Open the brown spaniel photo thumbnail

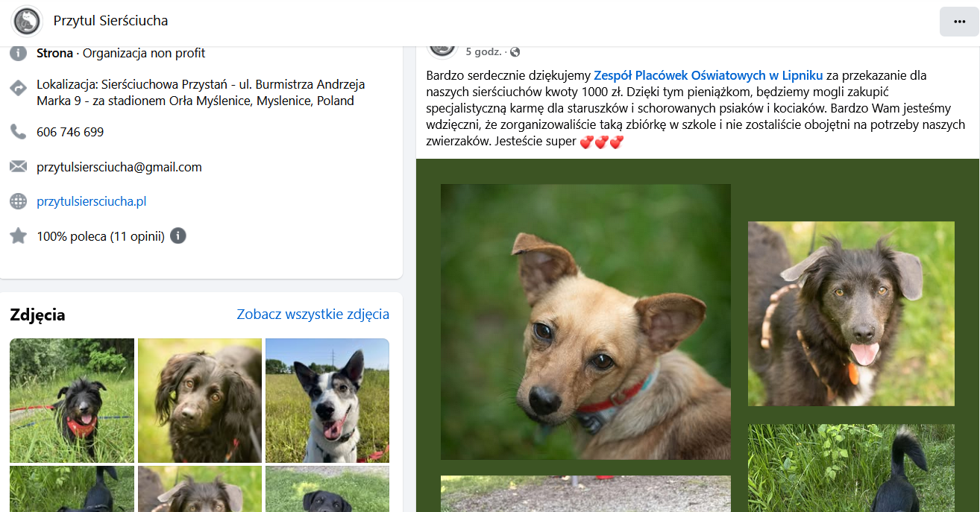[200, 400]
